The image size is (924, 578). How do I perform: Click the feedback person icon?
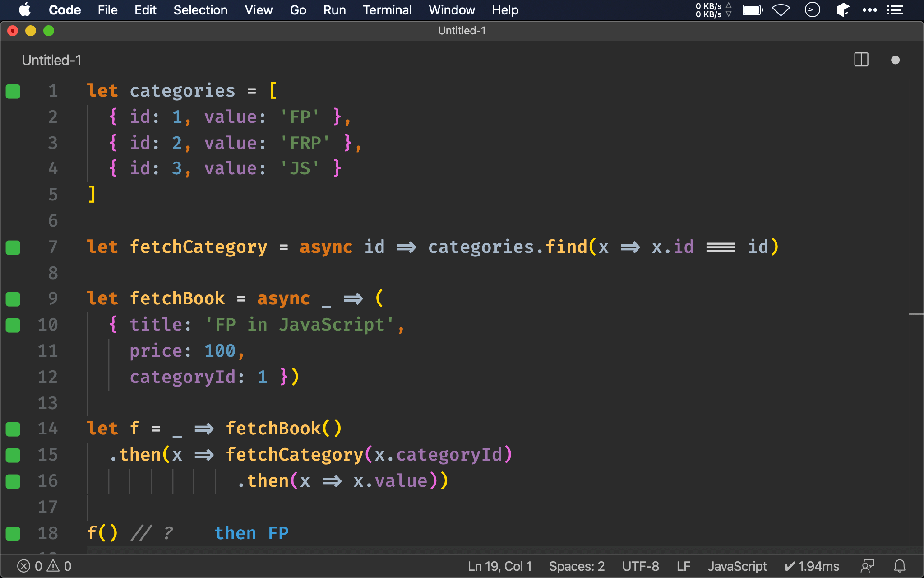click(x=867, y=566)
